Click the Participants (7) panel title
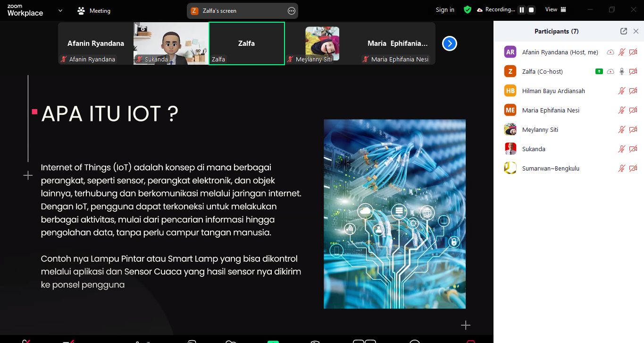 (x=557, y=31)
